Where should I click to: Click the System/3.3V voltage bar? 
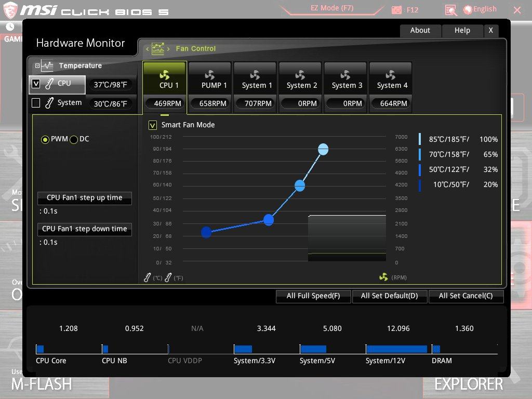click(243, 349)
